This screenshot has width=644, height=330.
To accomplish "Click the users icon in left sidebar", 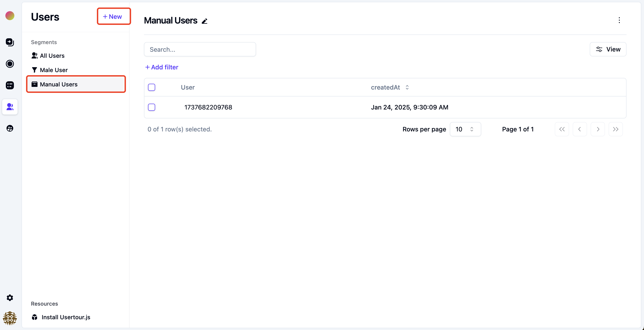I will (10, 107).
